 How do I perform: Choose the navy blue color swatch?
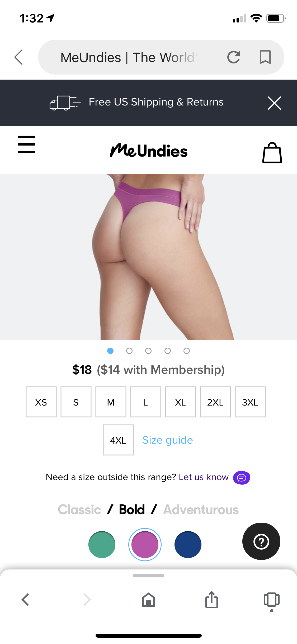188,545
